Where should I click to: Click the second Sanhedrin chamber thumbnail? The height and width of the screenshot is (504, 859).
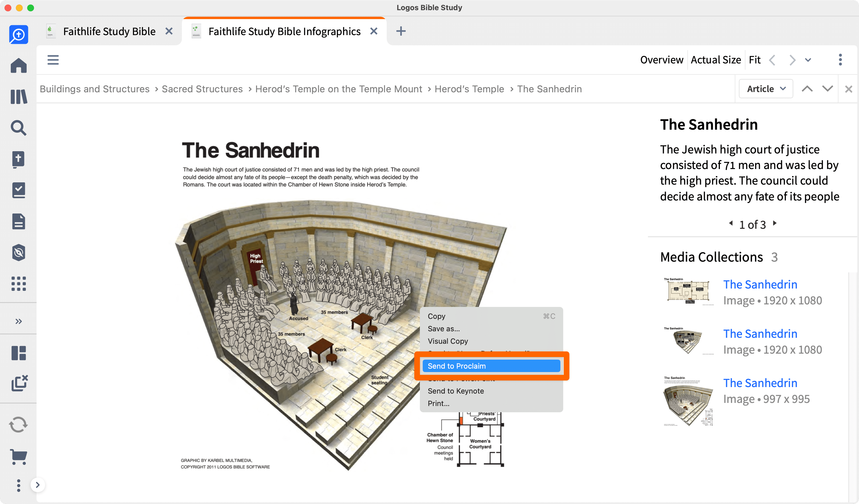pos(688,341)
